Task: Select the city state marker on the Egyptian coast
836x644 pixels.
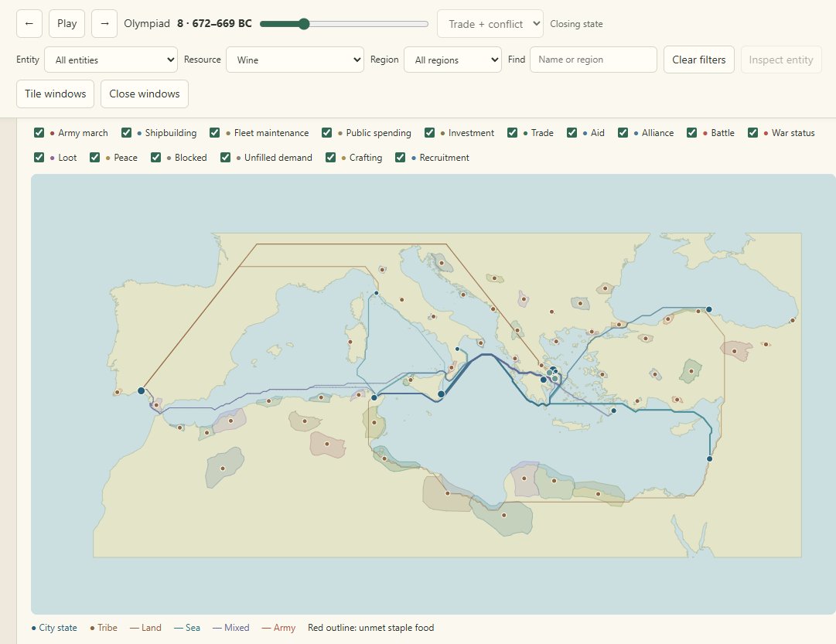Action: coord(710,458)
